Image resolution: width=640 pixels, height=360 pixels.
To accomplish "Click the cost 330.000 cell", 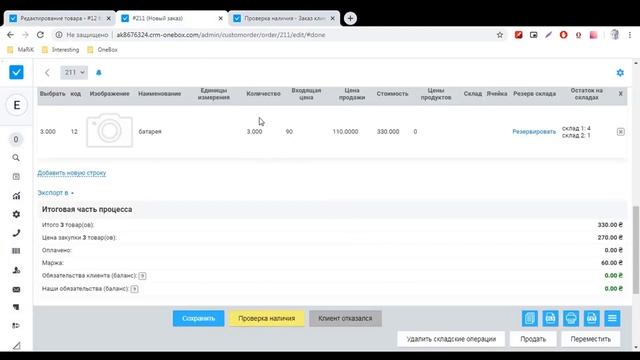I will [x=388, y=131].
